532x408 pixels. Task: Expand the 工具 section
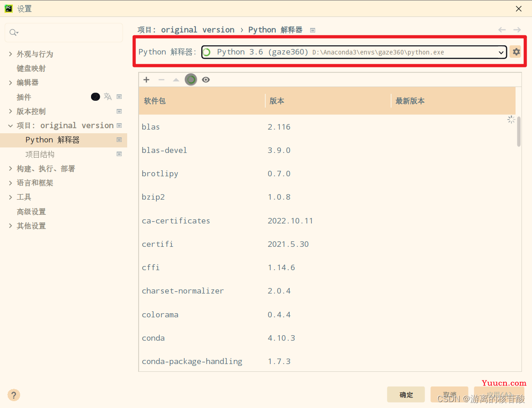pos(10,197)
